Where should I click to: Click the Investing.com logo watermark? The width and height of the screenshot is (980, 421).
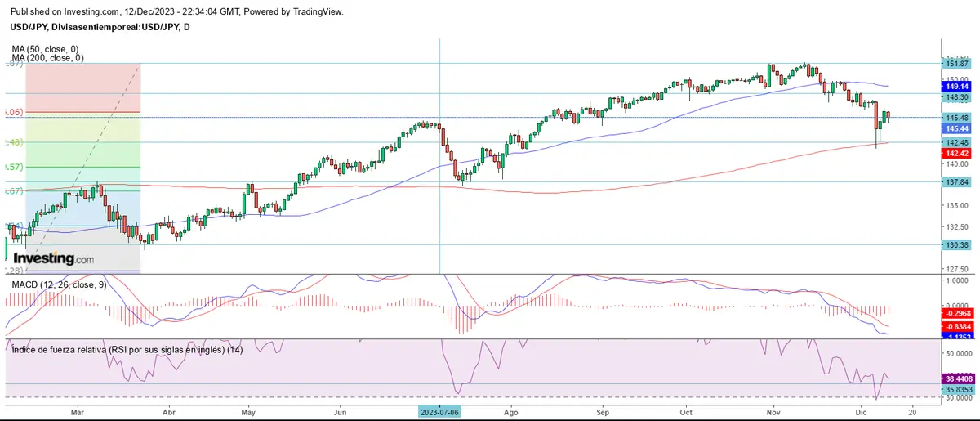point(53,258)
